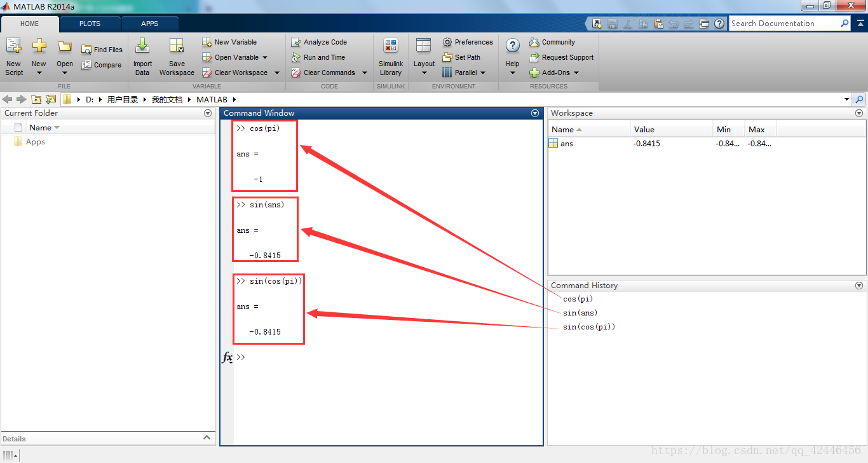Viewport: 868px width, 463px height.
Task: Click the documentation search magnifier icon
Action: tap(844, 24)
